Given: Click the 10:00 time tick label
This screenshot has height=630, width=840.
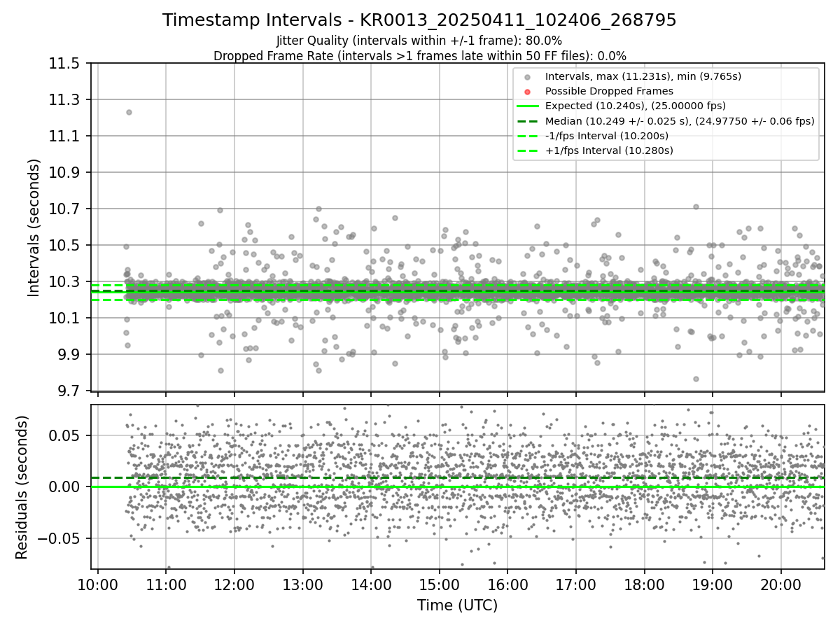Looking at the screenshot, I should 97,584.
